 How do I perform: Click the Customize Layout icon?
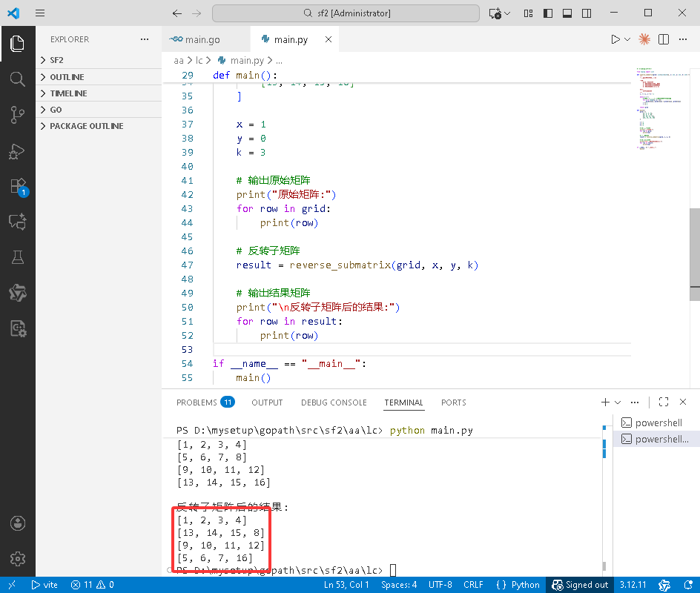coord(528,13)
